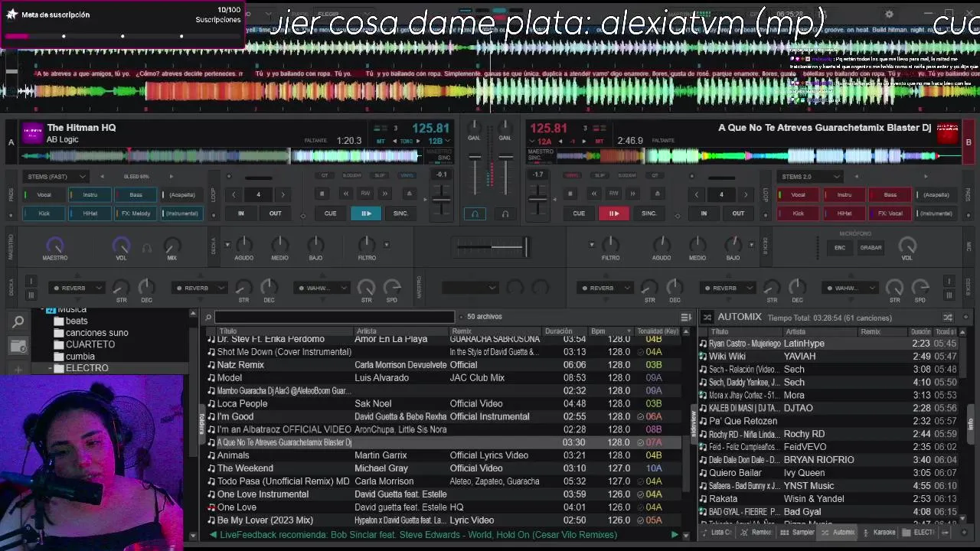Open first REVERB effect dropdown on deck A
Image resolution: width=980 pixels, height=551 pixels.
77,289
